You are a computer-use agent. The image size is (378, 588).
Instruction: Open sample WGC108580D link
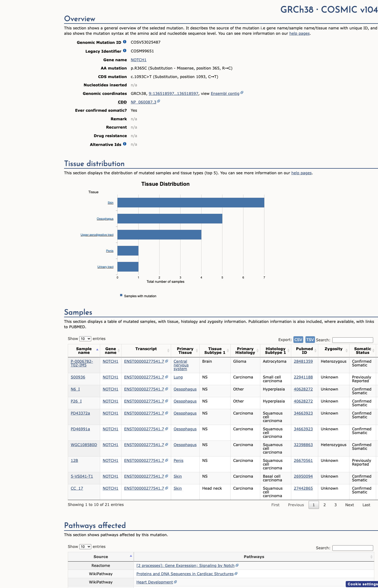[84, 445]
